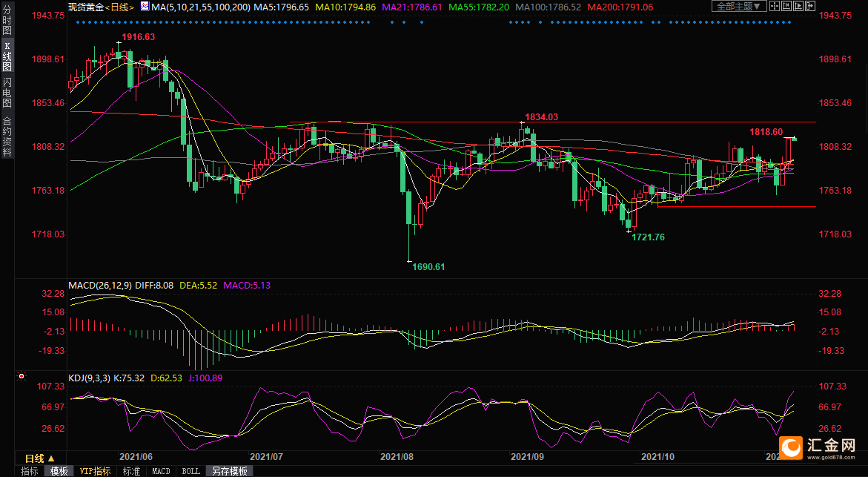Click the <日线> label in the title

coord(119,7)
